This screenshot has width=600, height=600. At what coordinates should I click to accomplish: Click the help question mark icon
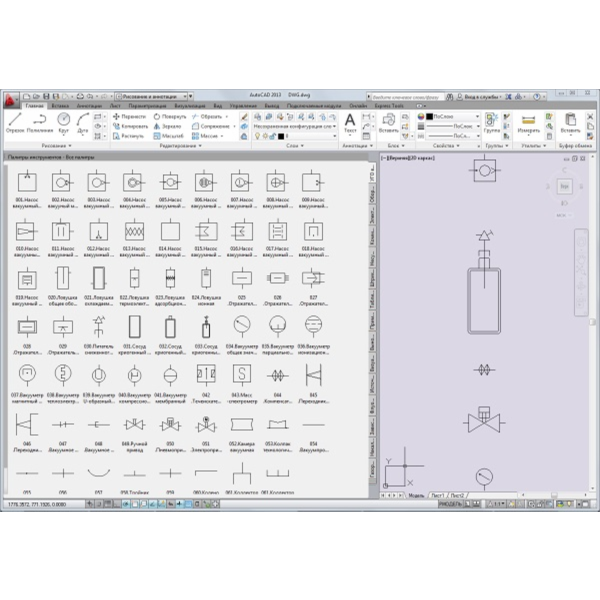537,97
